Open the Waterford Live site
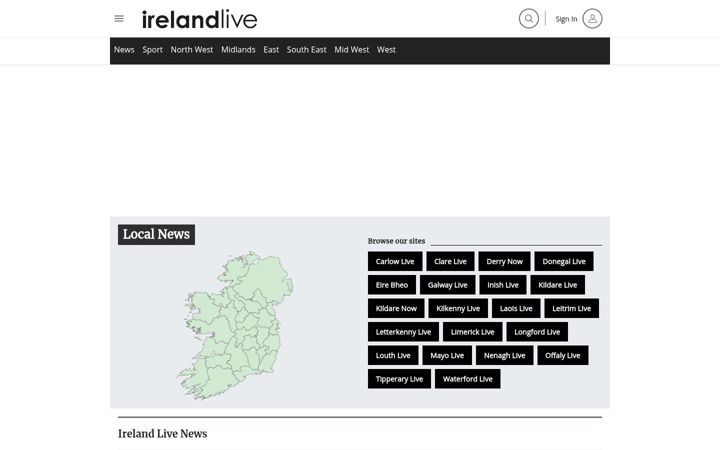 point(468,378)
